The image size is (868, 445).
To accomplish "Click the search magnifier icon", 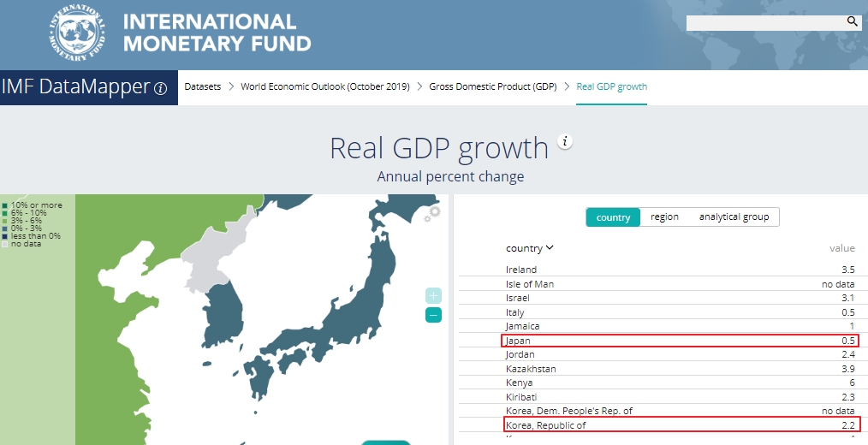I will [x=852, y=21].
